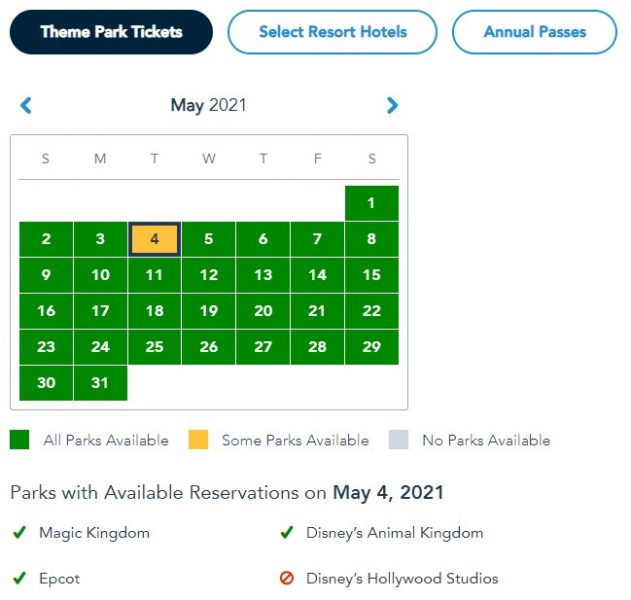This screenshot has height=600, width=631.
Task: Switch to the Theme Park Tickets tab
Action: [111, 32]
